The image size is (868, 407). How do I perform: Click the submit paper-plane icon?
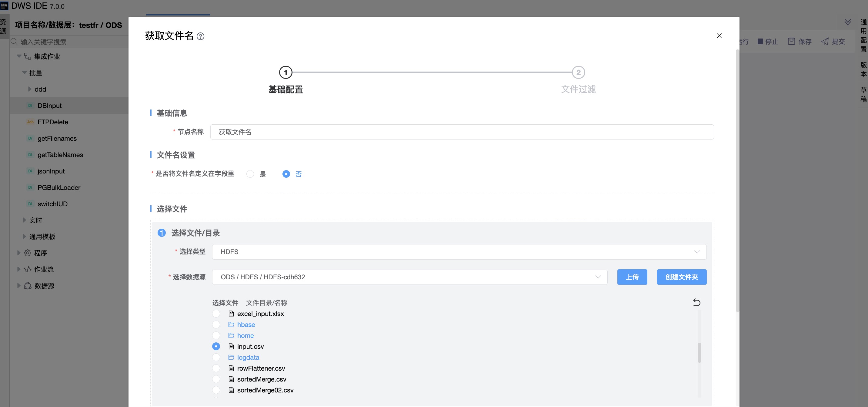coord(825,42)
